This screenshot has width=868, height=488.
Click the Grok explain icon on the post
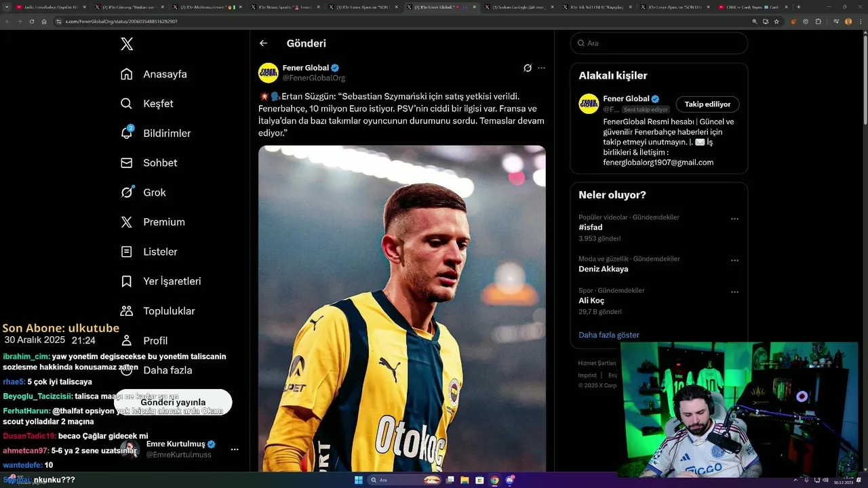[x=528, y=68]
